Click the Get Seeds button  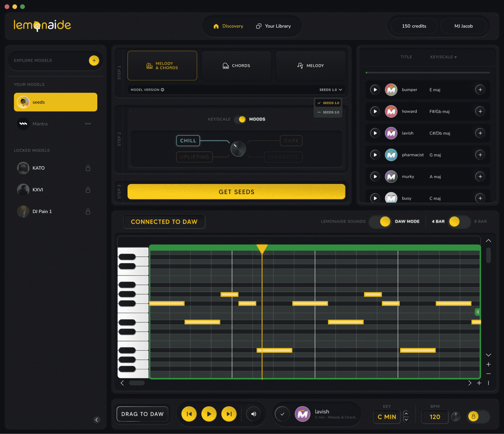(236, 192)
